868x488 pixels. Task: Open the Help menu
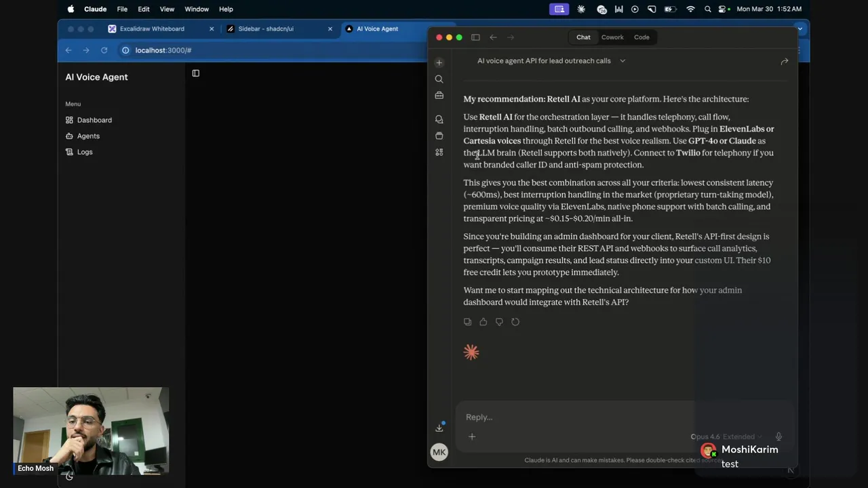pos(226,9)
